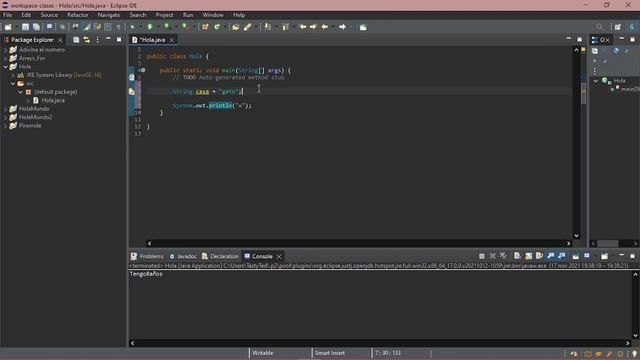Expand the Adivina el numero project
The image size is (640, 360).
pos(5,50)
